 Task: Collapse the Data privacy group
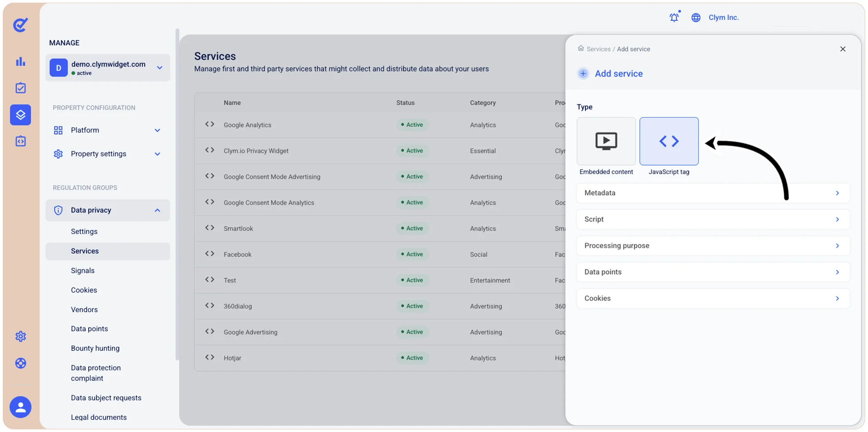(x=108, y=210)
